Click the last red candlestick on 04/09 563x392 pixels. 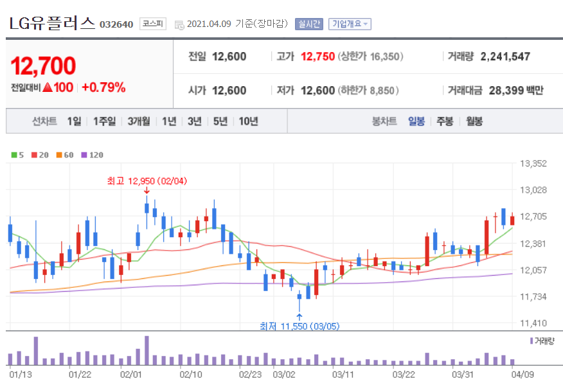pos(512,220)
